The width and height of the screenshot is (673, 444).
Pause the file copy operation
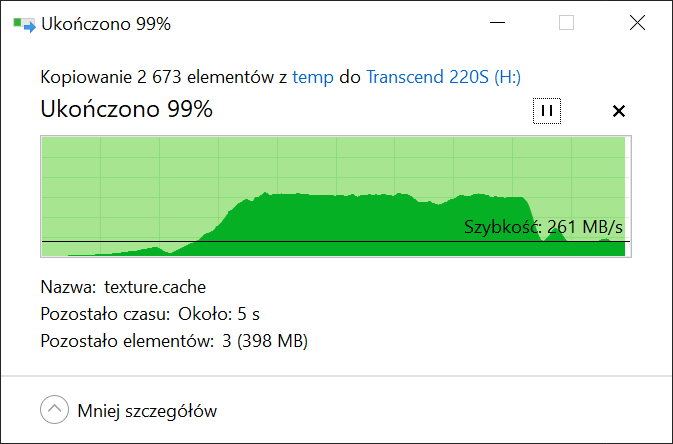546,111
